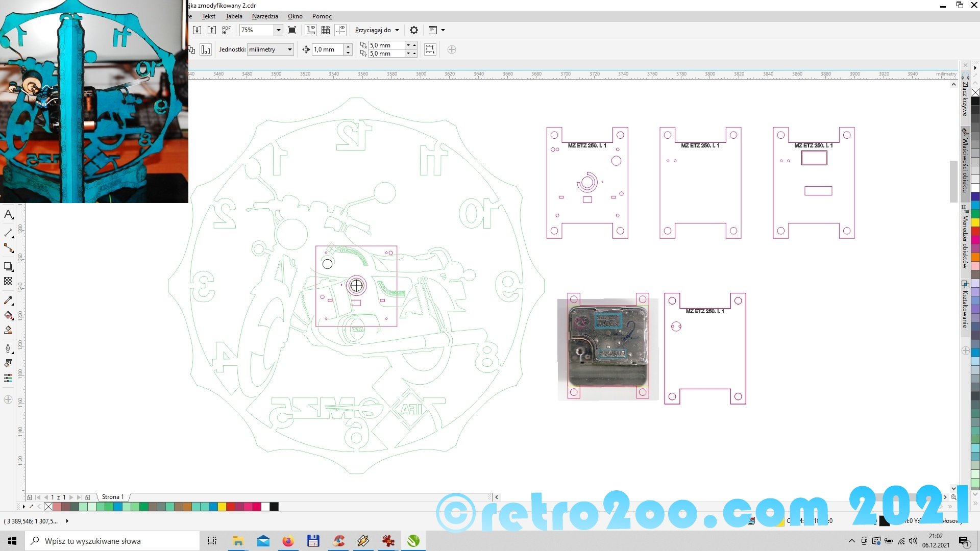Image resolution: width=980 pixels, height=551 pixels.
Task: Open Firefox from the Windows taskbar
Action: [288, 541]
